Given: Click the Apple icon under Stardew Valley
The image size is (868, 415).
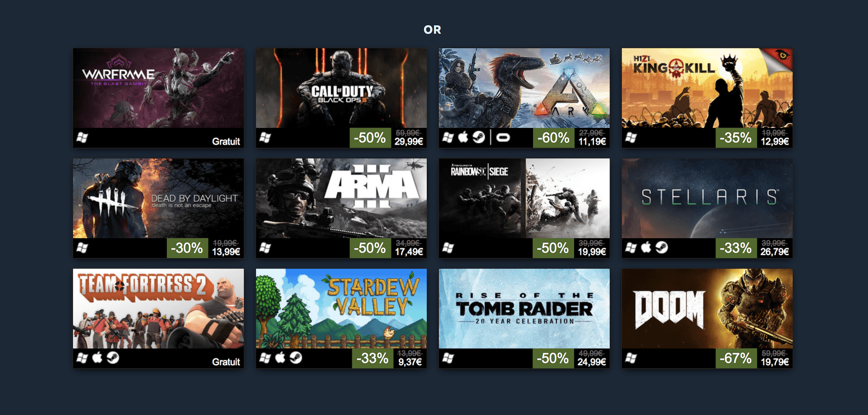Looking at the screenshot, I should coord(280,358).
